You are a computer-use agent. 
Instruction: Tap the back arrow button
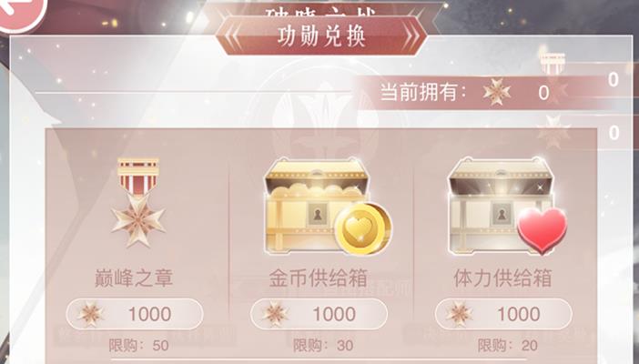[20, 12]
